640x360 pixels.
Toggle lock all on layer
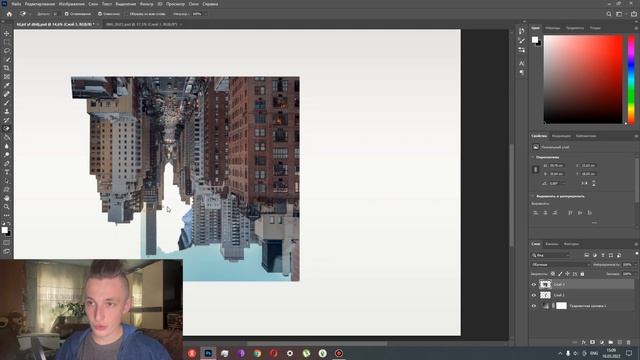(x=582, y=274)
